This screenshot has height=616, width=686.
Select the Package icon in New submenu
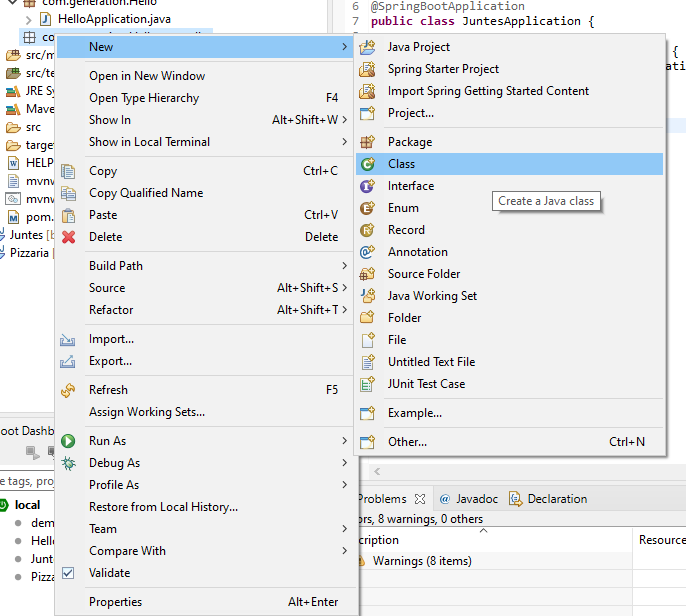coord(367,142)
